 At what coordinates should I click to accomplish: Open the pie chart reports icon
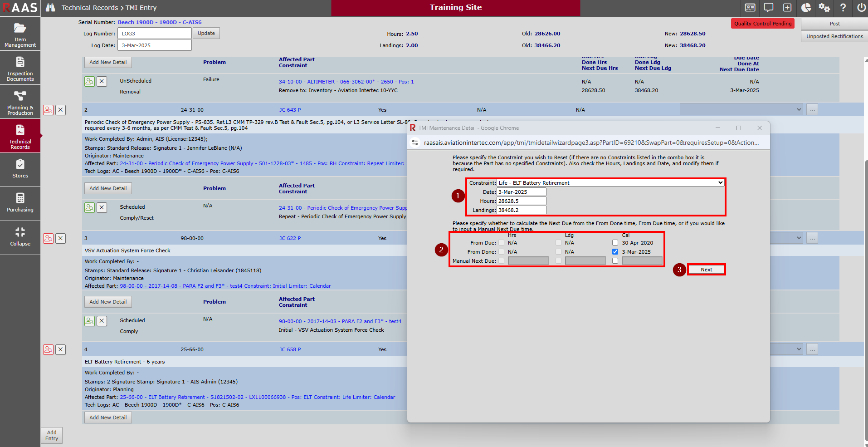[806, 8]
